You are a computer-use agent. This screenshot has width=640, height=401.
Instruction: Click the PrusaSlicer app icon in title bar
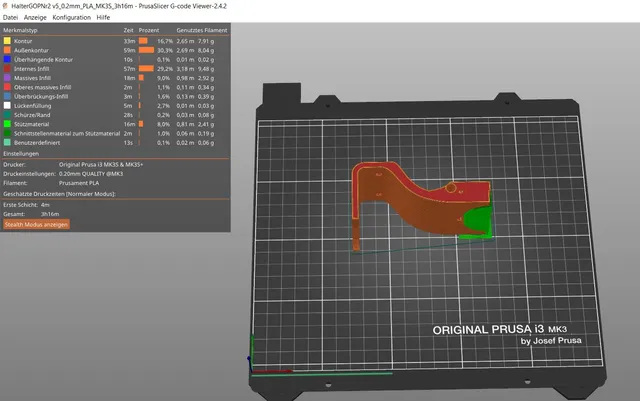pos(5,6)
